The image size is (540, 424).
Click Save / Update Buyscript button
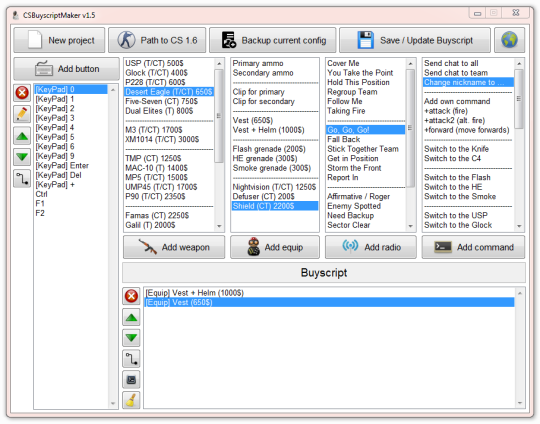[415, 40]
